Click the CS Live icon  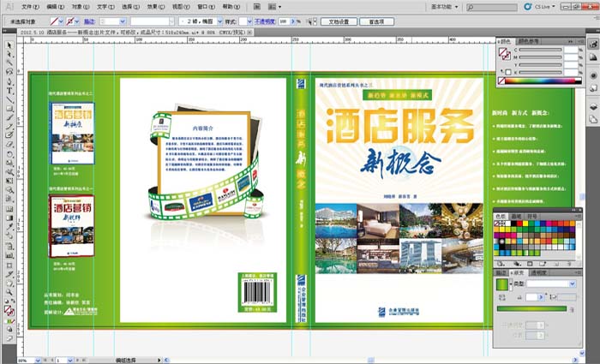click(x=528, y=7)
